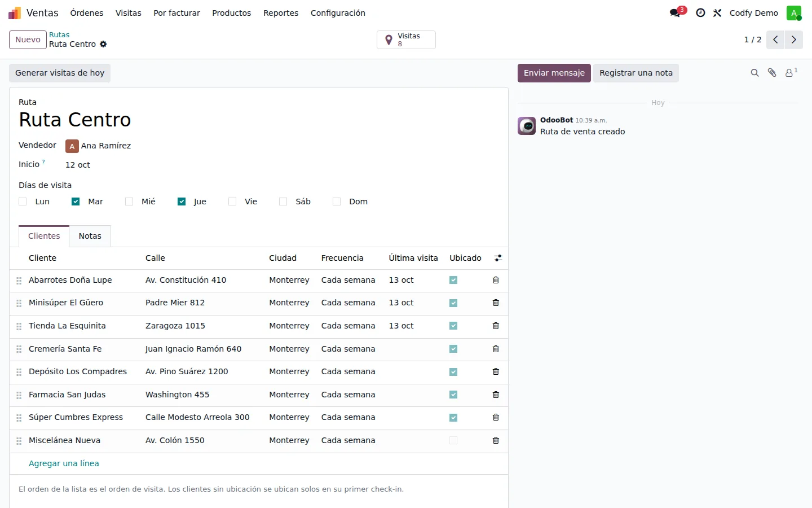This screenshot has height=508, width=812.
Task: Delete the Miscelánea Nueva row
Action: [496, 440]
